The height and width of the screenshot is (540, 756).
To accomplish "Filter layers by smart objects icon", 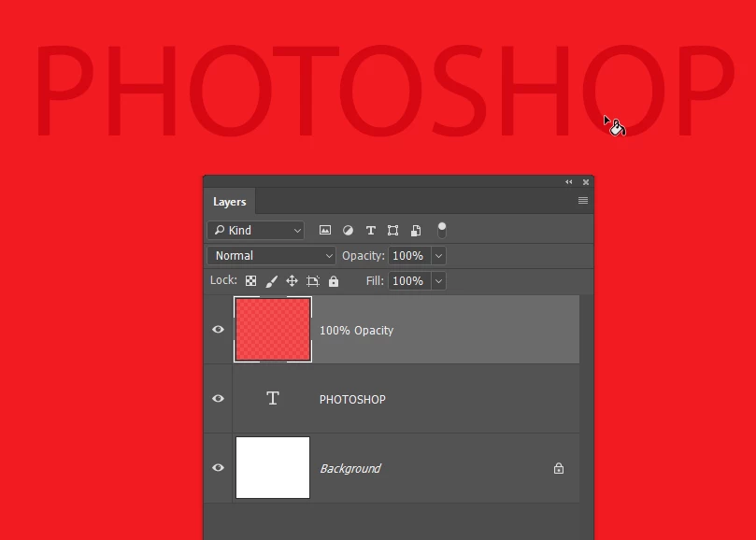I will point(416,231).
